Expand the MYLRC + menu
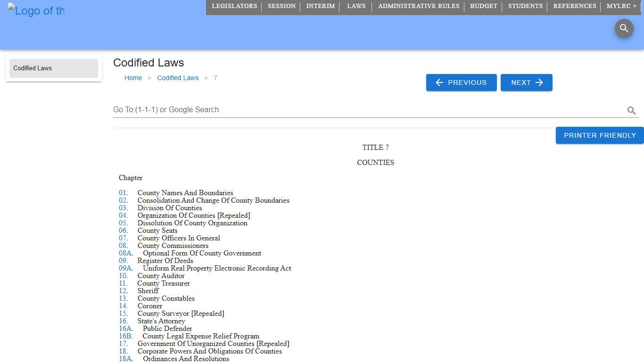Image resolution: width=644 pixels, height=362 pixels. coord(621,6)
